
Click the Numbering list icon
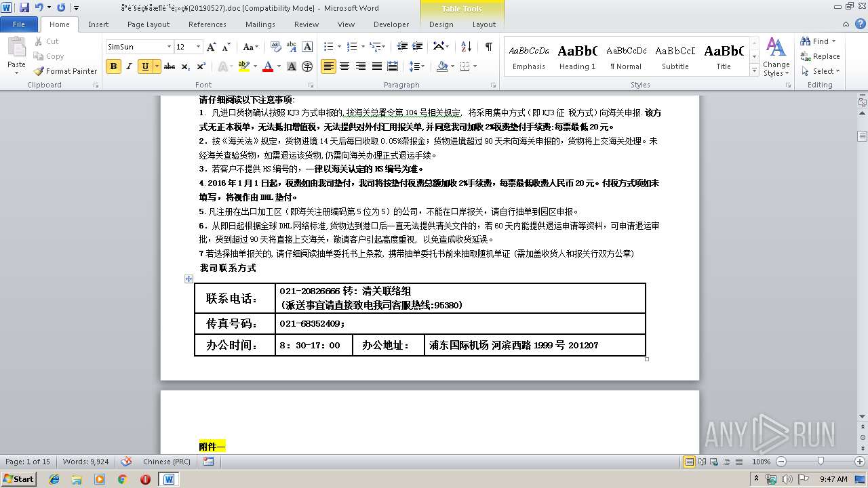pos(351,47)
